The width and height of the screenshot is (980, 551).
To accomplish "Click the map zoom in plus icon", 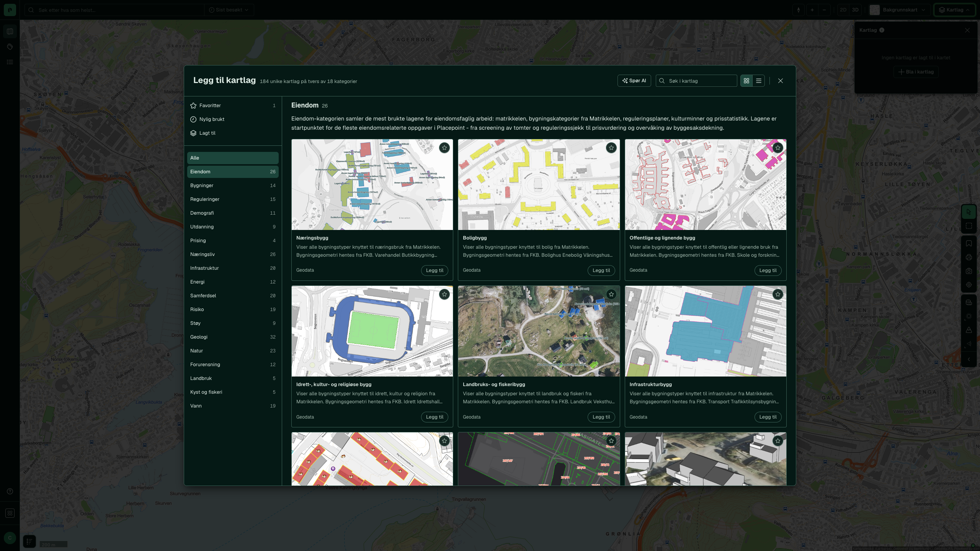I will [x=812, y=10].
